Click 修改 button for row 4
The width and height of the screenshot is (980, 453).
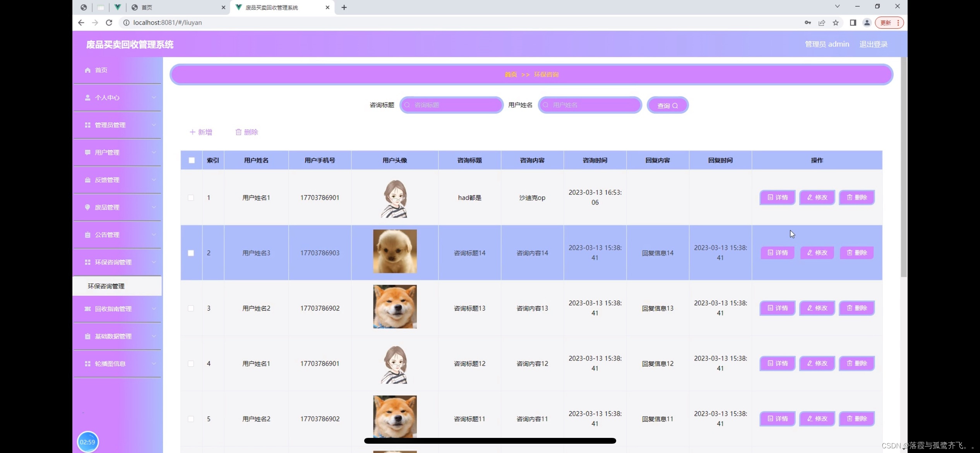point(817,363)
